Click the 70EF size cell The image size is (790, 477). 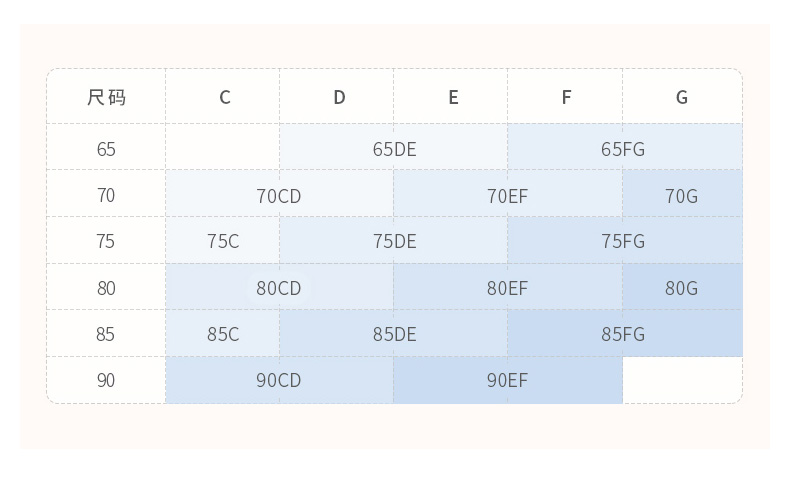(x=507, y=196)
